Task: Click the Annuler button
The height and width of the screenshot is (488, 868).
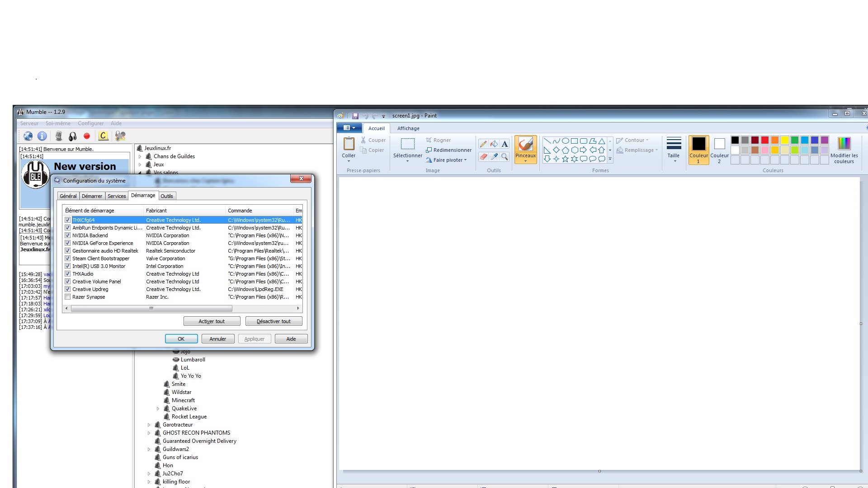Action: pos(218,339)
